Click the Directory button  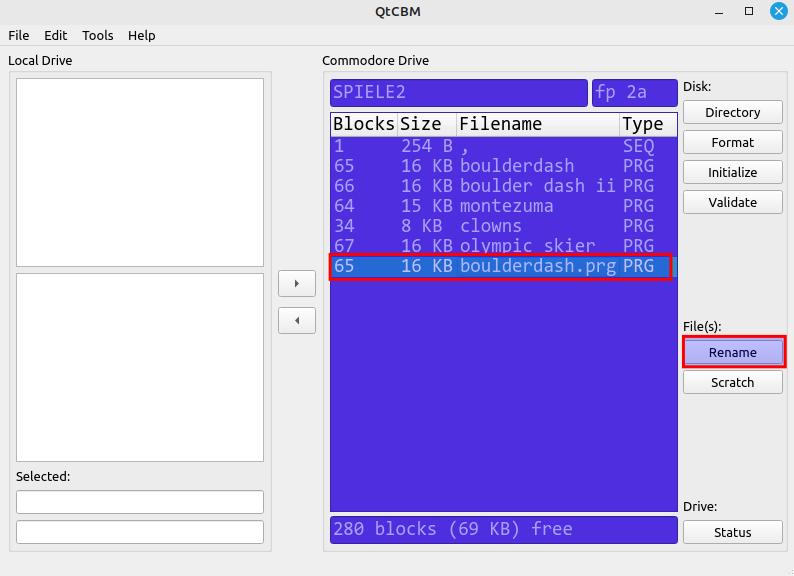click(732, 113)
